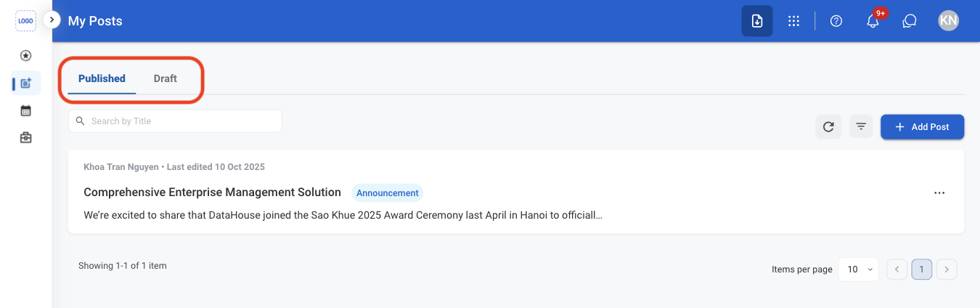This screenshot has width=980, height=308.
Task: Open the chat messages icon
Action: pyautogui.click(x=910, y=21)
